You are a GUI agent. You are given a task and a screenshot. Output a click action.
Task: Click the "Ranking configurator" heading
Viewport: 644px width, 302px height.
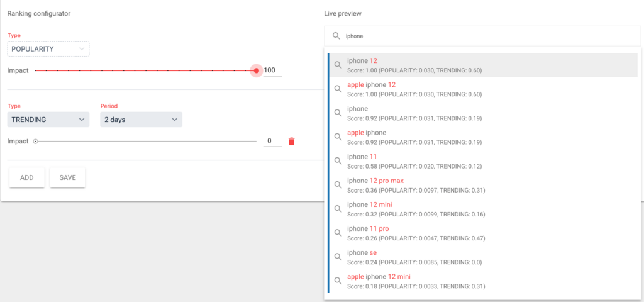pos(39,14)
